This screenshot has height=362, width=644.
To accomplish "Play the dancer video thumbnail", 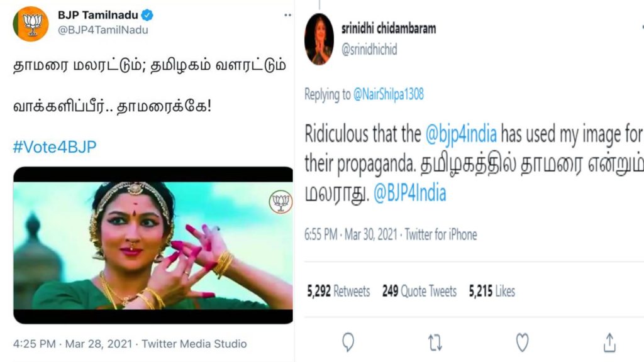I will [x=153, y=245].
